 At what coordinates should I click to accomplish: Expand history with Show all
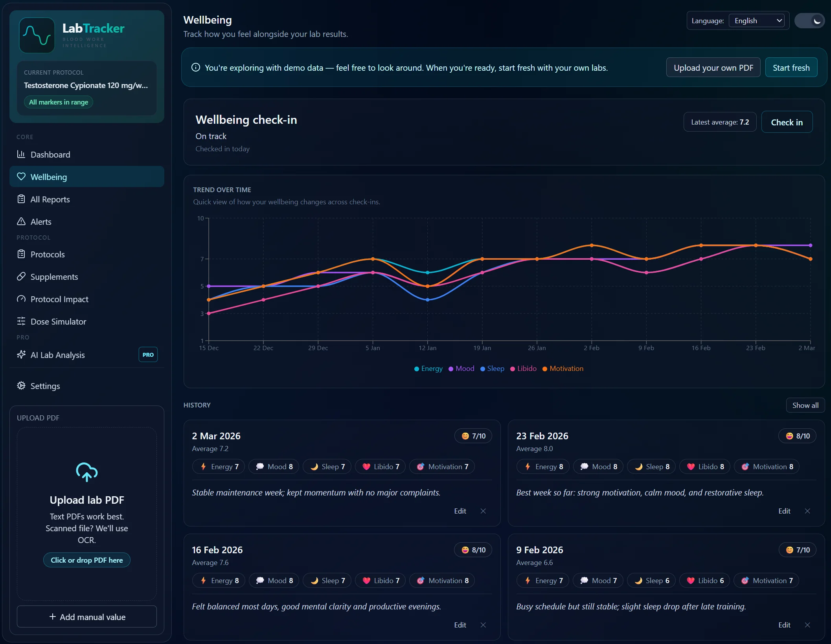tap(805, 405)
